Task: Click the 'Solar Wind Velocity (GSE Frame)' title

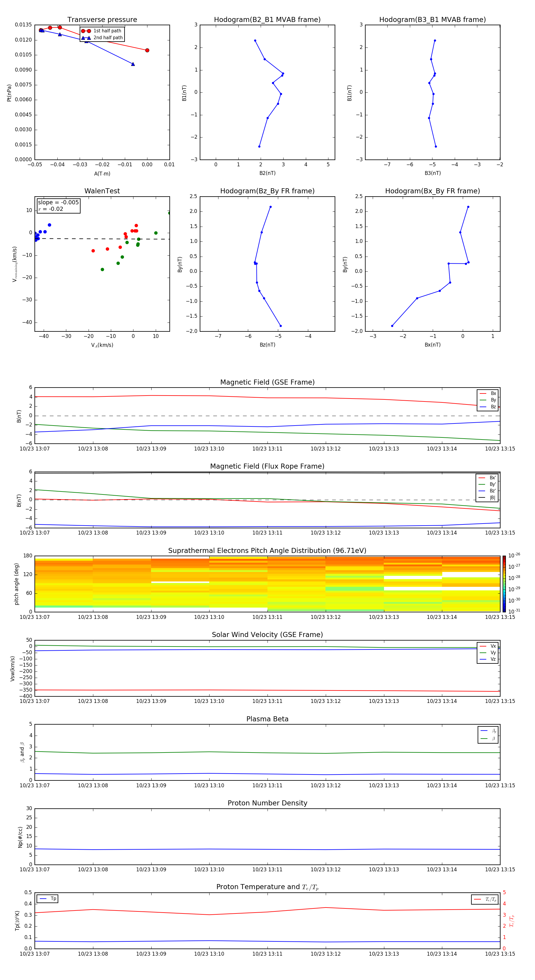Action: click(x=267, y=635)
